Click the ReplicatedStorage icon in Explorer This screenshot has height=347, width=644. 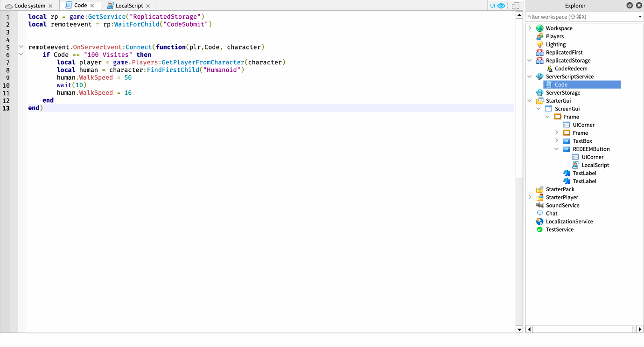click(540, 61)
